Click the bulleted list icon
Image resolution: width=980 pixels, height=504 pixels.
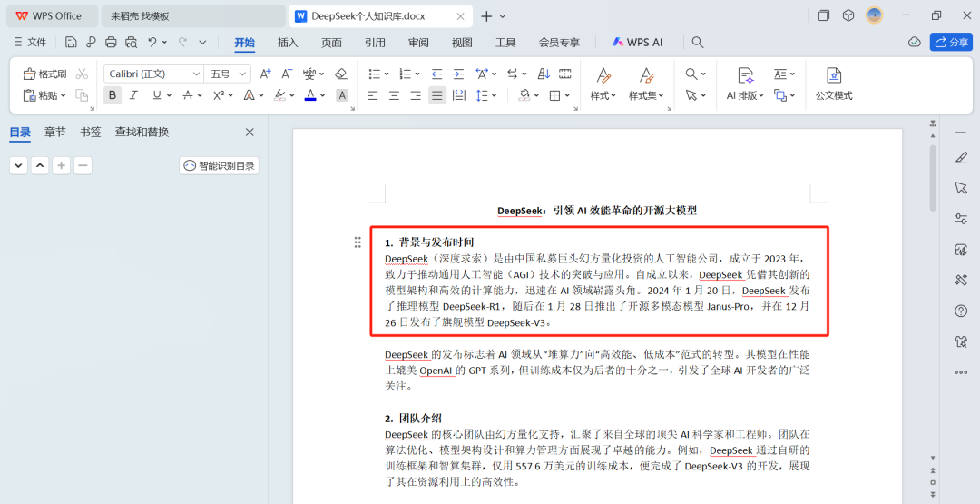pyautogui.click(x=374, y=74)
